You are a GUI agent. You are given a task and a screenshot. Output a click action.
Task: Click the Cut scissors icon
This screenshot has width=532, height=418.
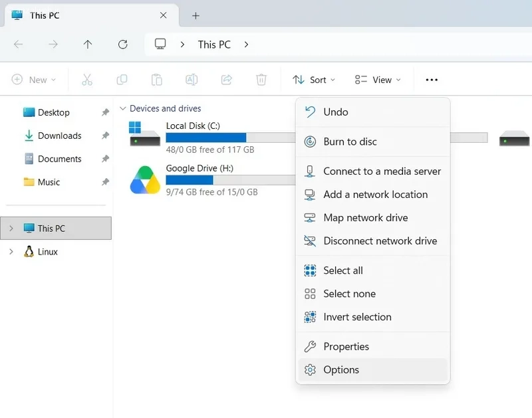pos(87,80)
